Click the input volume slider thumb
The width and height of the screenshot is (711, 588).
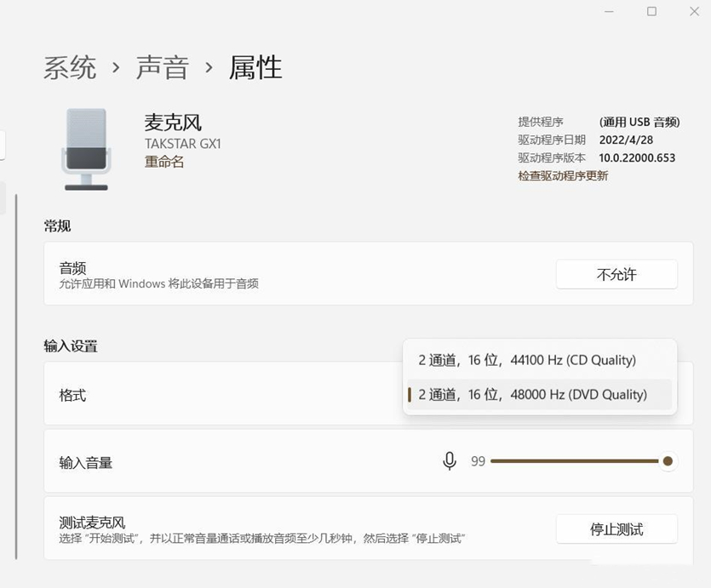click(x=668, y=461)
